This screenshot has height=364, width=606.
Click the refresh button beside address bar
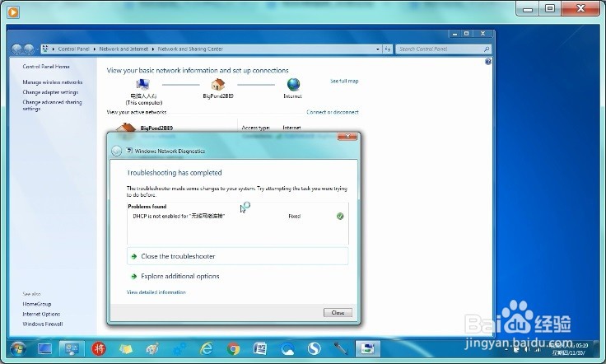pyautogui.click(x=387, y=49)
